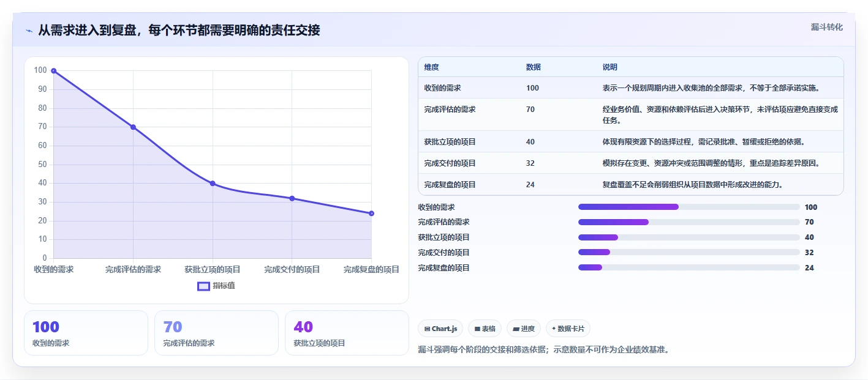Select the Chart.js tag chip

coord(440,329)
